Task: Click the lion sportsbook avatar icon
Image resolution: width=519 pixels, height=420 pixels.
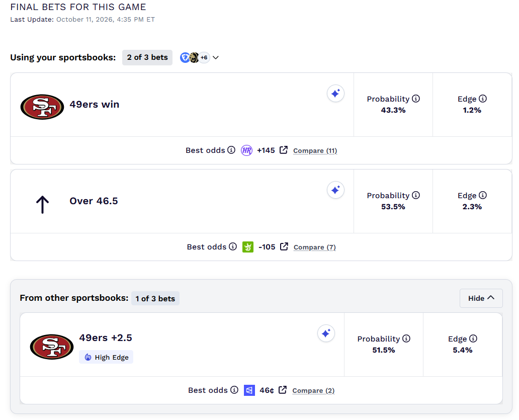Action: 194,57
